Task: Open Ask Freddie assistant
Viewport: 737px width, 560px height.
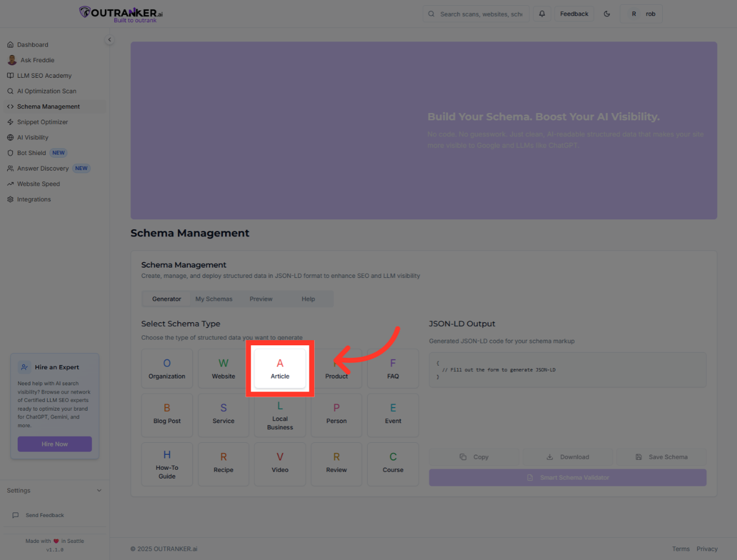Action: tap(37, 60)
